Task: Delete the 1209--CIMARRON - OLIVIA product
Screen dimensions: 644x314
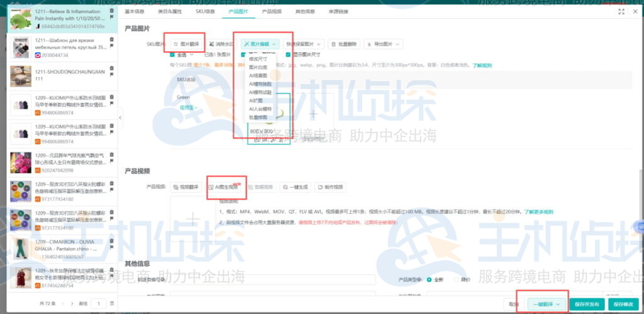Action: 112,241
